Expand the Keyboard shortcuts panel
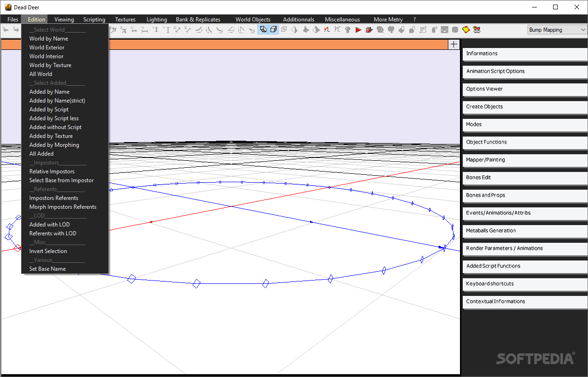This screenshot has width=588, height=377. (525, 284)
